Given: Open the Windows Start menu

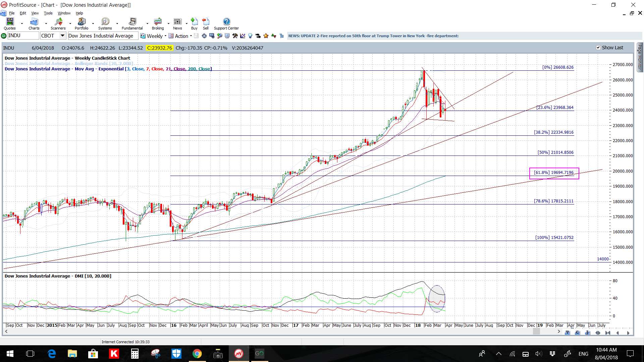Looking at the screenshot, I should 10,354.
